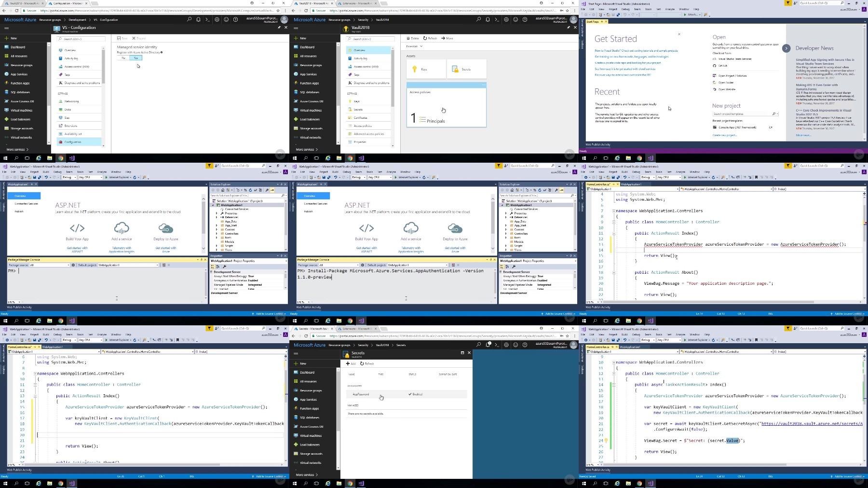Set Managed service identity to Yes

tap(136, 58)
